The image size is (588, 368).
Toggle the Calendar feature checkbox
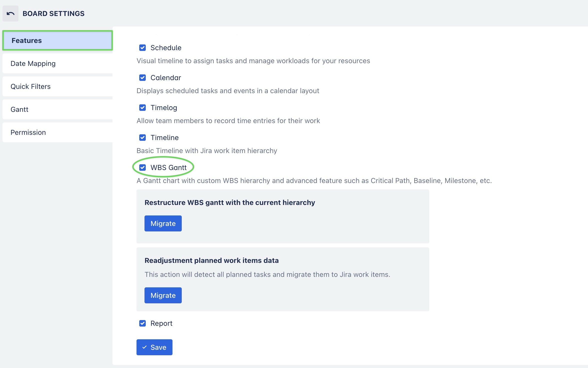coord(142,78)
